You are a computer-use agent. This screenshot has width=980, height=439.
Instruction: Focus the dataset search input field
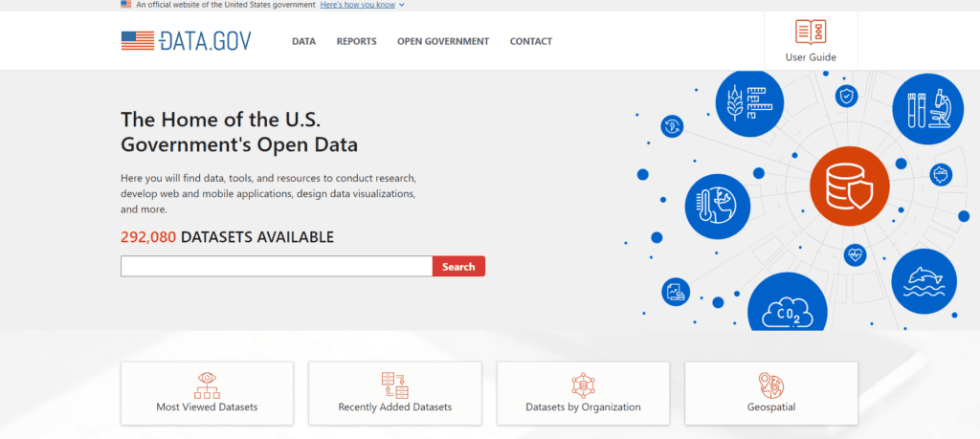pos(277,266)
